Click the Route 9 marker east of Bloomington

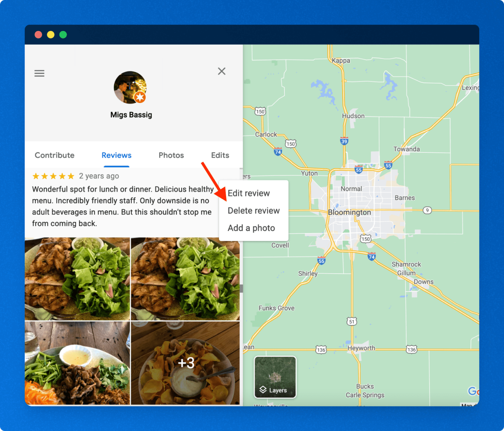tap(427, 210)
